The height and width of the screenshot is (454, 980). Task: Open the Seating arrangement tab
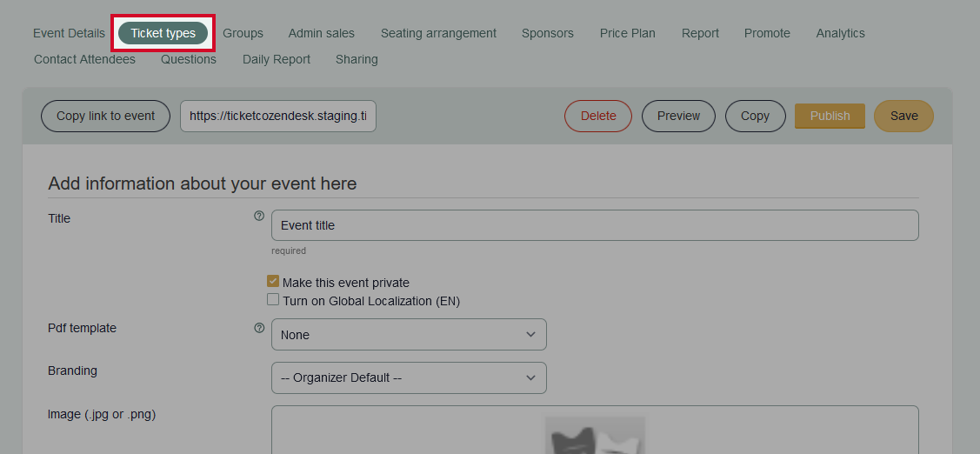click(438, 33)
